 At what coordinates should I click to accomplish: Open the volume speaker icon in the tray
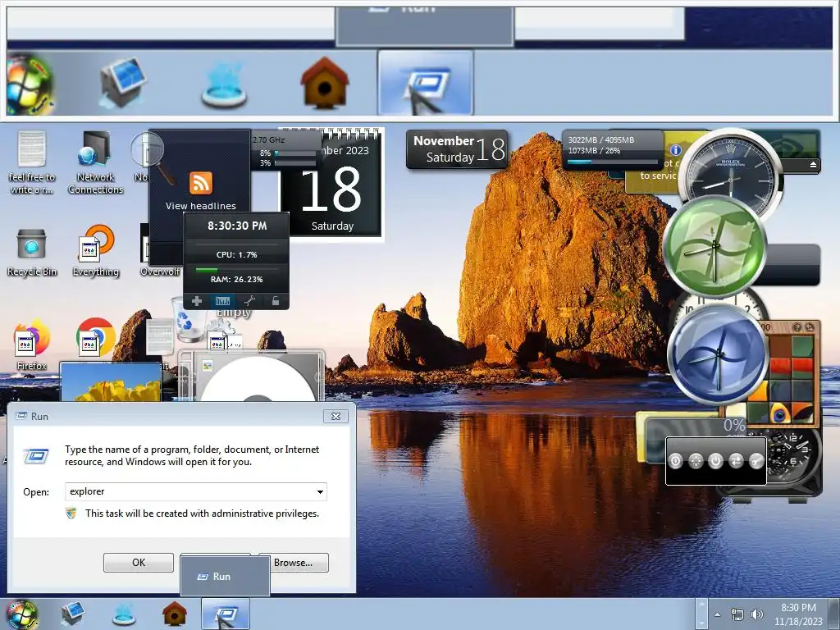click(756, 614)
